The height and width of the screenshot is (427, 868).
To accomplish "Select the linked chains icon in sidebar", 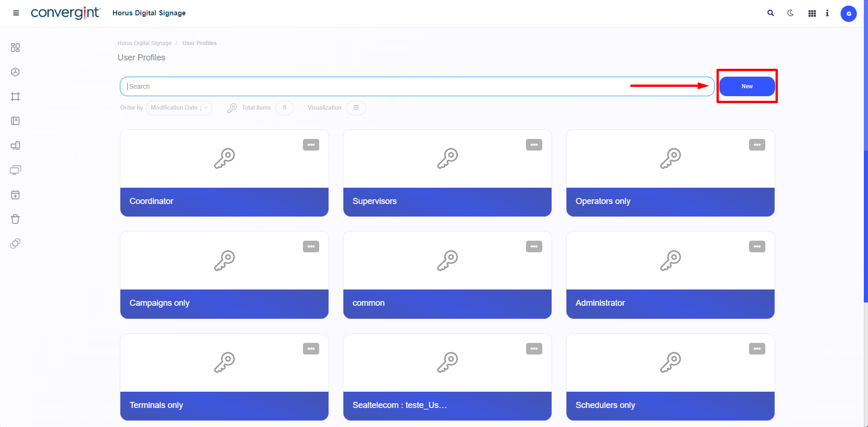I will (15, 243).
